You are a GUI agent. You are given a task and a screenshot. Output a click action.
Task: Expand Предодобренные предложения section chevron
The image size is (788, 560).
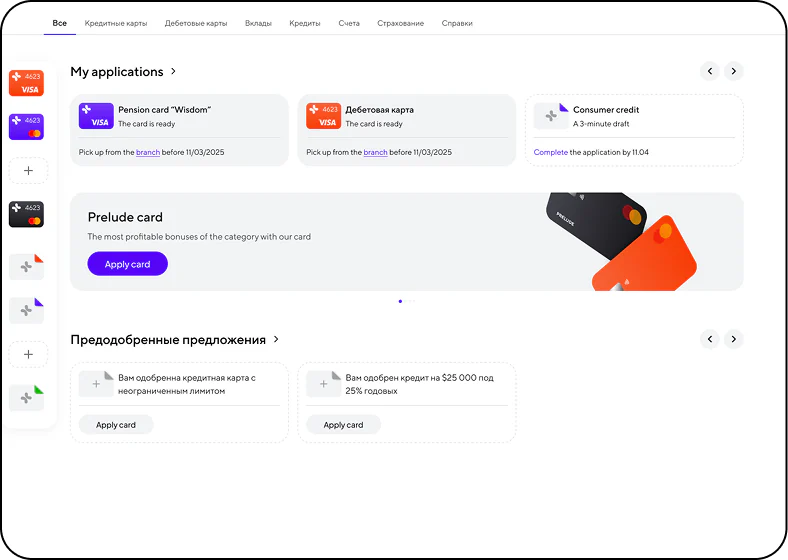tap(276, 339)
